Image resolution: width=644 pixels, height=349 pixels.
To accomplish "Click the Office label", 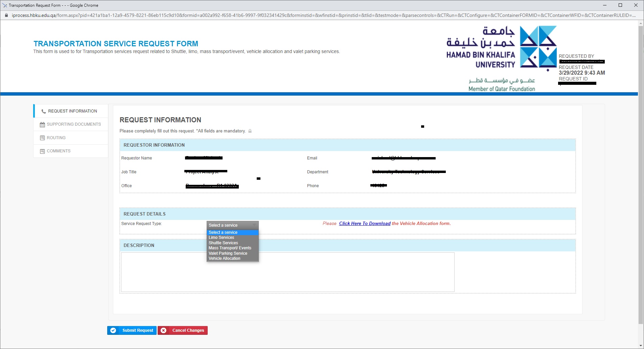I will (x=127, y=186).
